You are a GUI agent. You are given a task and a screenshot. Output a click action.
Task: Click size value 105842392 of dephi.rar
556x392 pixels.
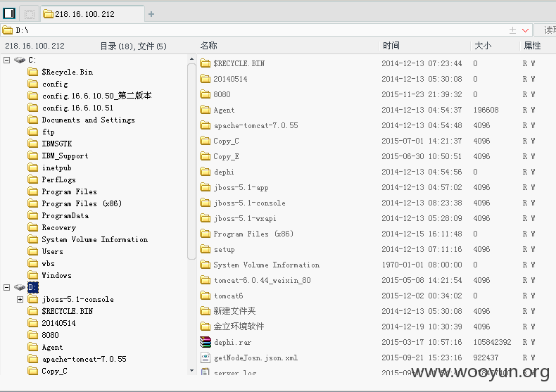pos(492,342)
